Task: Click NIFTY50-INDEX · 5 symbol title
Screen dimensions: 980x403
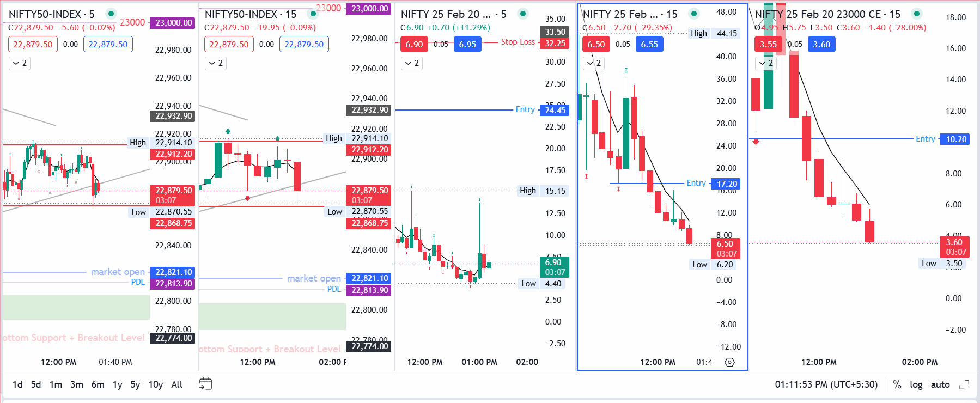Action: coord(51,14)
